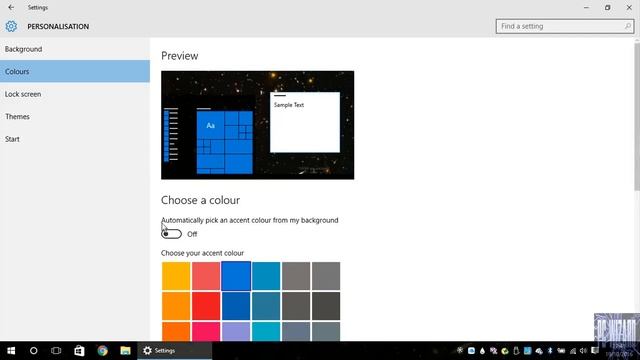Click the Settings taskbar button
Screen dimensions: 640x360
pyautogui.click(x=174, y=351)
